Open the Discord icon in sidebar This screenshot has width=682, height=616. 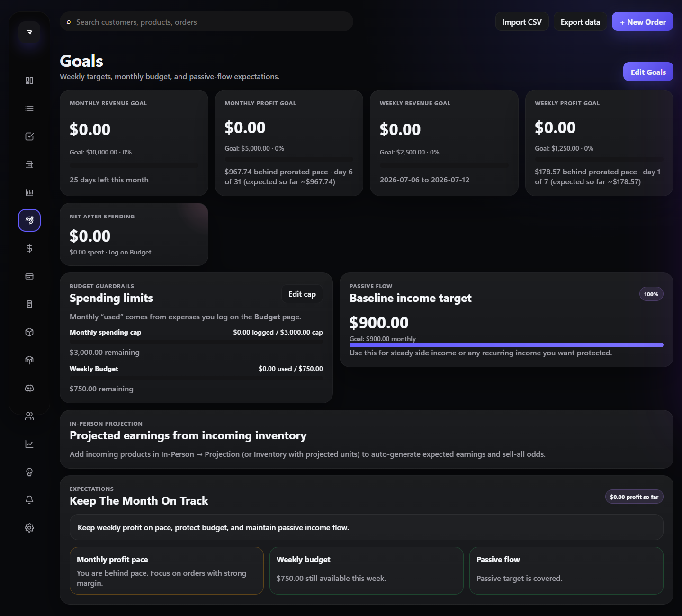[29, 388]
